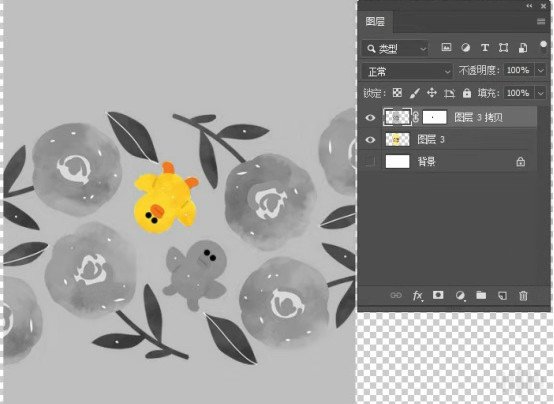Image resolution: width=554 pixels, height=404 pixels.
Task: Expand the 不透明度 opacity slider arrow
Action: click(x=541, y=71)
